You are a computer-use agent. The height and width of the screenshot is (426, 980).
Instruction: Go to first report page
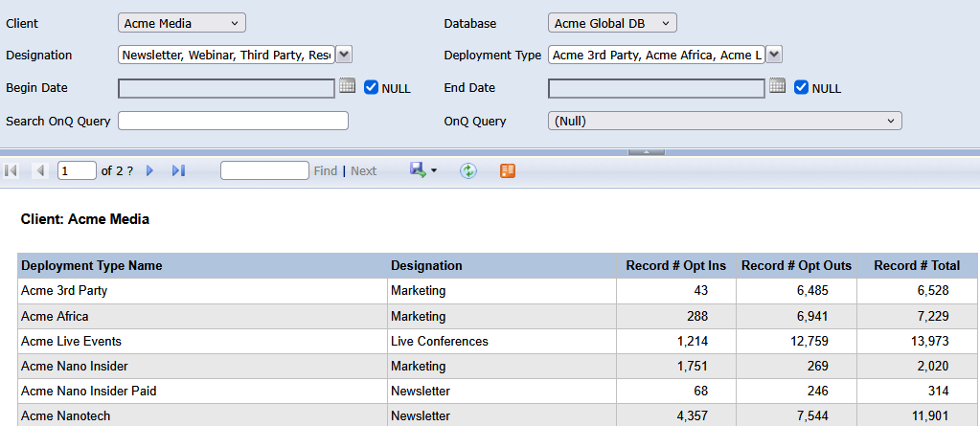(x=11, y=170)
